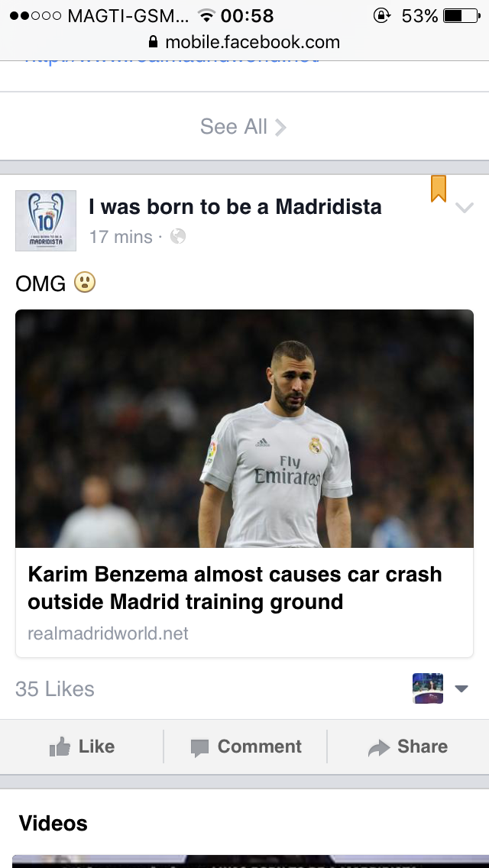Tap the Share arrow icon
Viewport: 489px width, 868px height.
pyautogui.click(x=378, y=747)
